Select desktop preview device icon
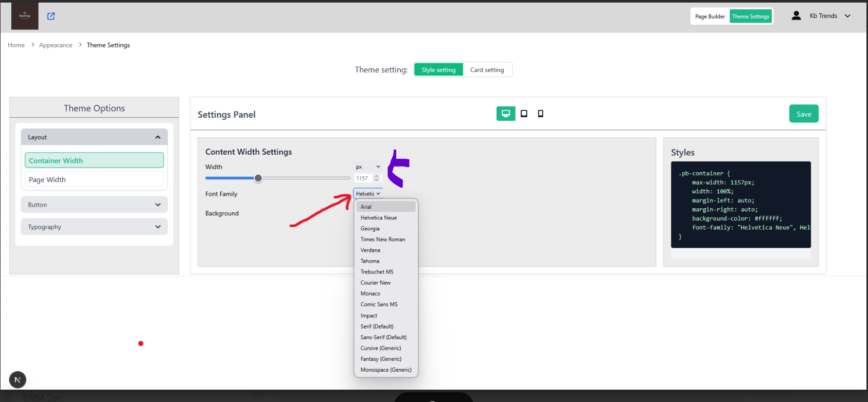868x402 pixels. pyautogui.click(x=506, y=114)
